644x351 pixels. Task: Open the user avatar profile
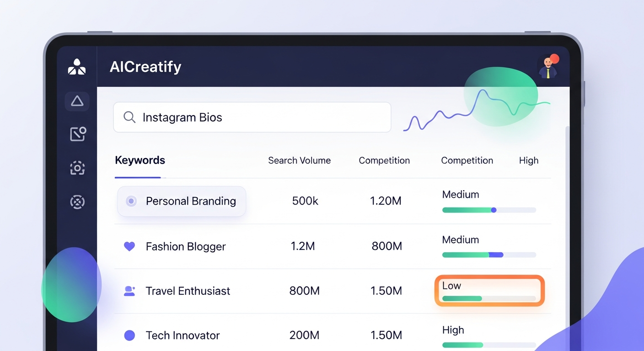click(547, 67)
